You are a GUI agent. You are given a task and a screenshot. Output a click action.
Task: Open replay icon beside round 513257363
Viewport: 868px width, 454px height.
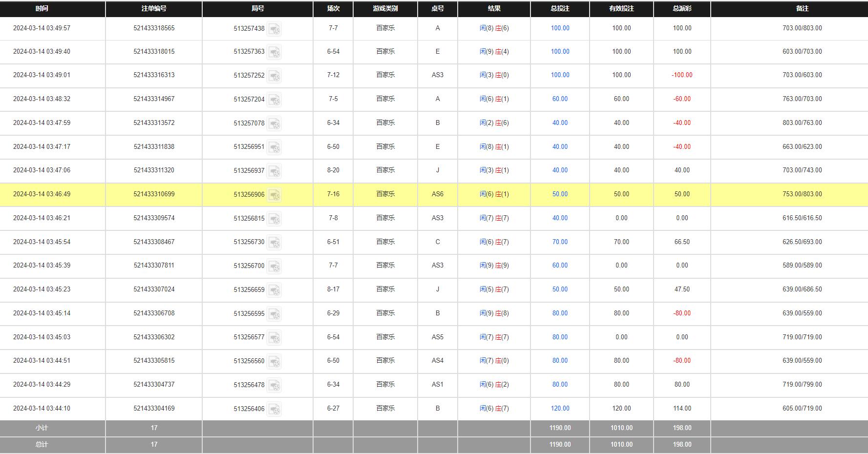[274, 52]
